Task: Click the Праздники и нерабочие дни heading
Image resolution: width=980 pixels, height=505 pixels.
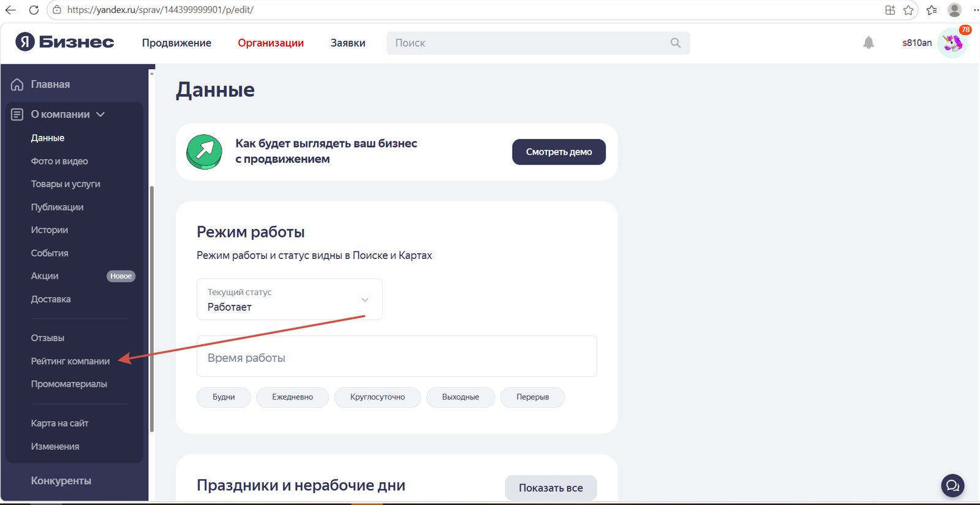Action: [x=301, y=485]
